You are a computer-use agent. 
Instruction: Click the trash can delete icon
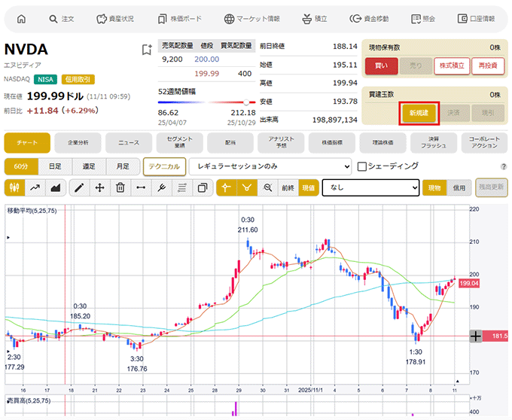click(120, 187)
